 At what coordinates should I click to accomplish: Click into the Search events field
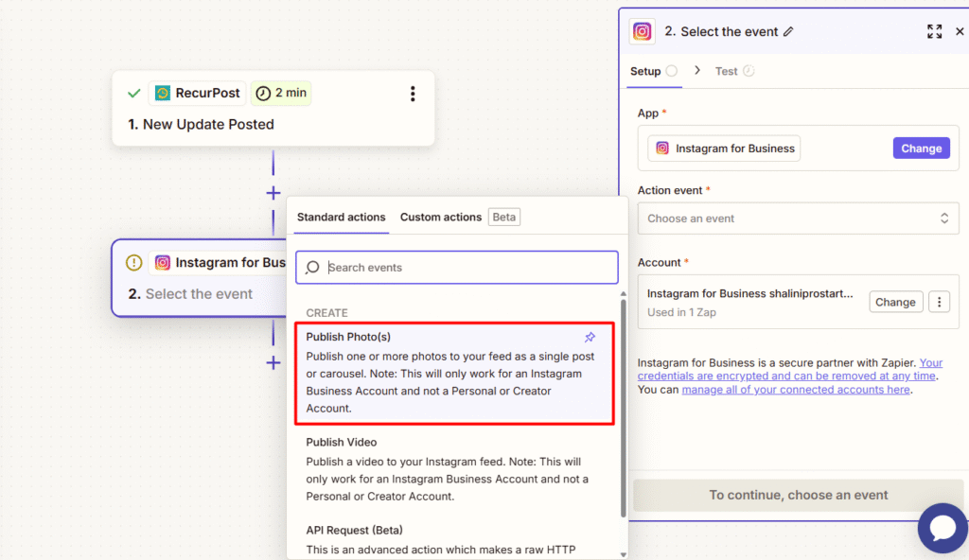457,267
